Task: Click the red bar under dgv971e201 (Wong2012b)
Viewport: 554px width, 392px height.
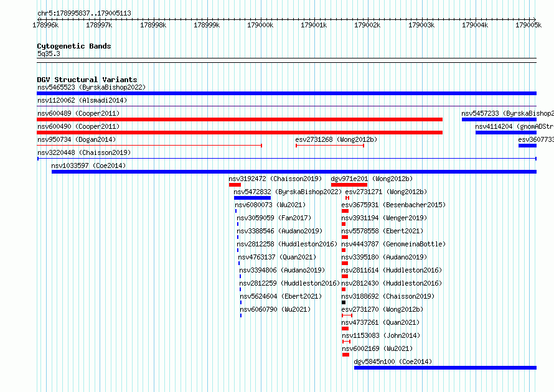Action: 349,185
